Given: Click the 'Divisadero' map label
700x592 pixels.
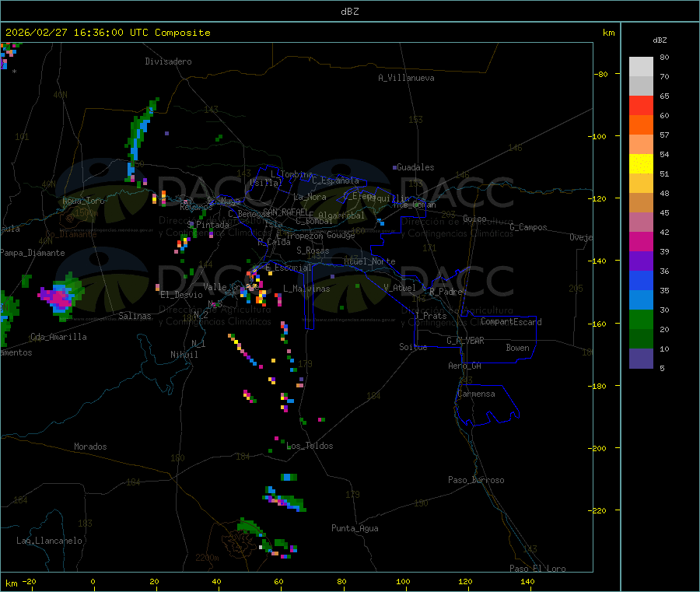Looking at the screenshot, I should click(x=168, y=61).
